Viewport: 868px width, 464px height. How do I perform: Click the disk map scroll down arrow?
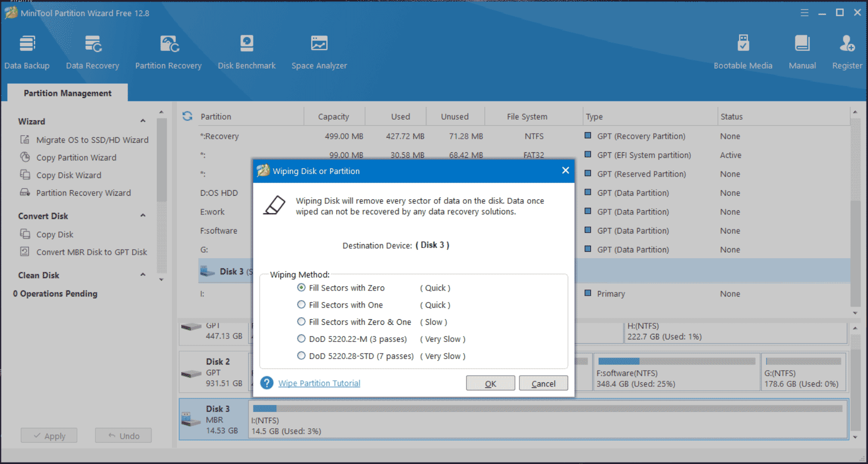coord(855,437)
